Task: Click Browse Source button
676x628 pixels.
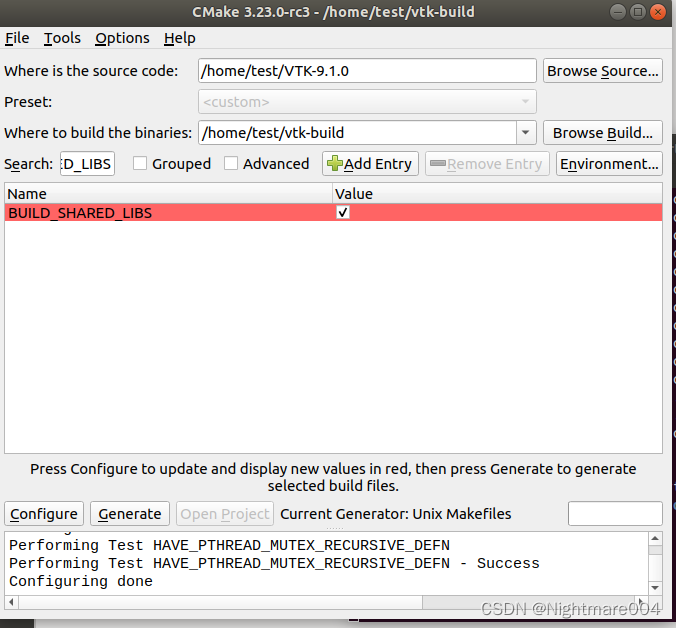Action: (x=602, y=71)
